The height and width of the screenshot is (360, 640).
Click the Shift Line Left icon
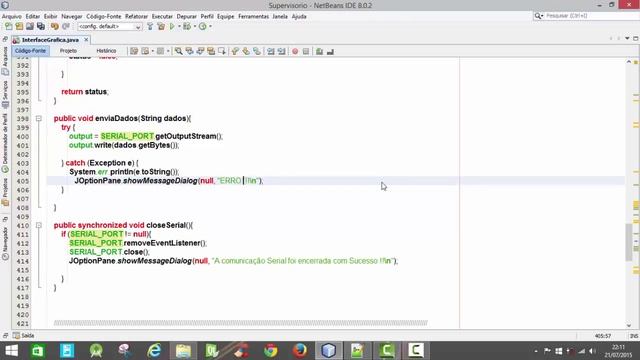coord(271,51)
